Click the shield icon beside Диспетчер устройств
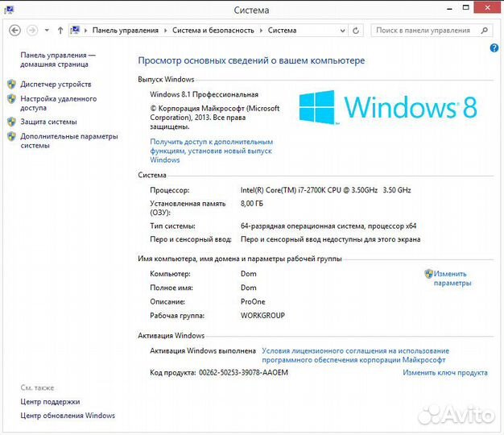The height and width of the screenshot is (435, 504). tap(11, 85)
